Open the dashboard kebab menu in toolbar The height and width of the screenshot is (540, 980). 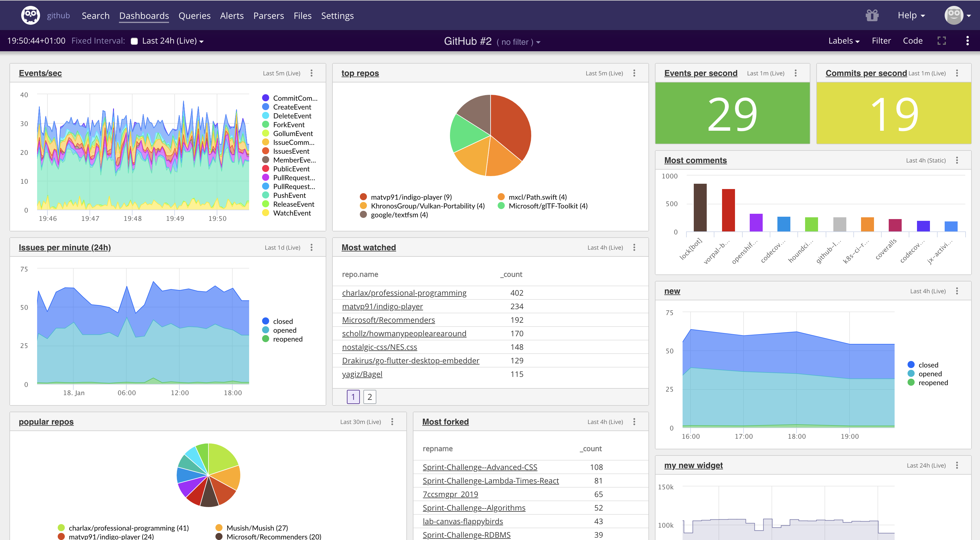coord(967,41)
